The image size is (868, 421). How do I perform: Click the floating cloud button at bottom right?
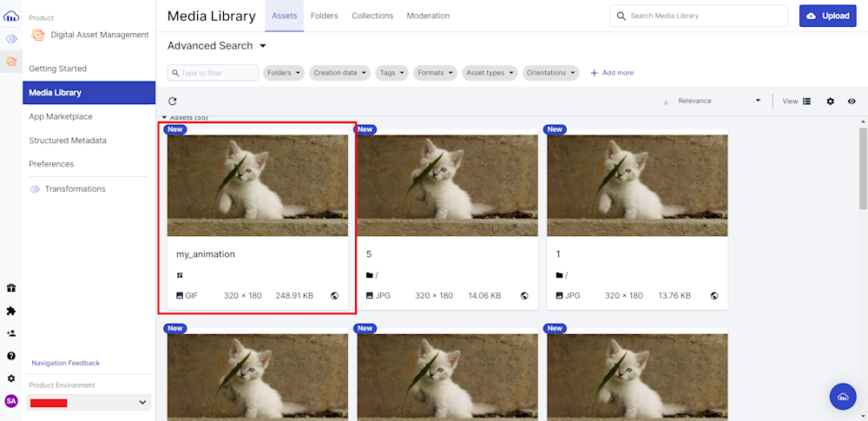(x=843, y=396)
